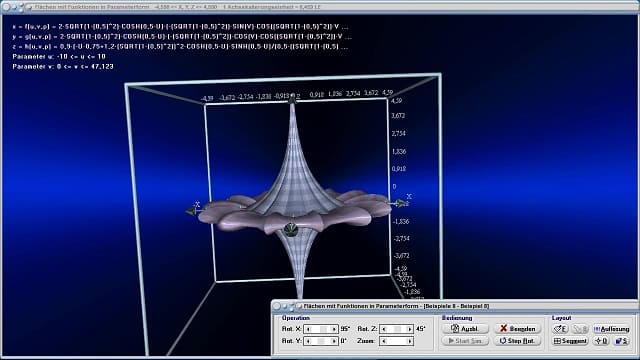Click the Ausbl. hide button

tap(465, 329)
